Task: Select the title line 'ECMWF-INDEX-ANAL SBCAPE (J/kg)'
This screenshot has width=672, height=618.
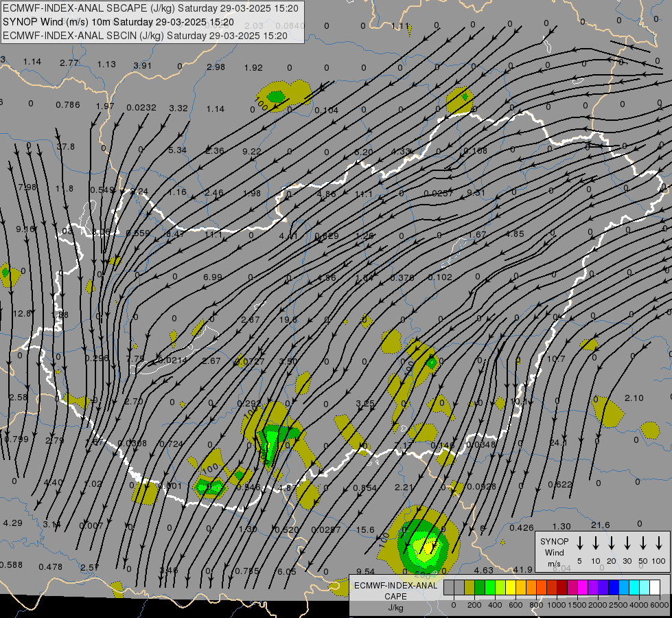Action: [x=150, y=8]
